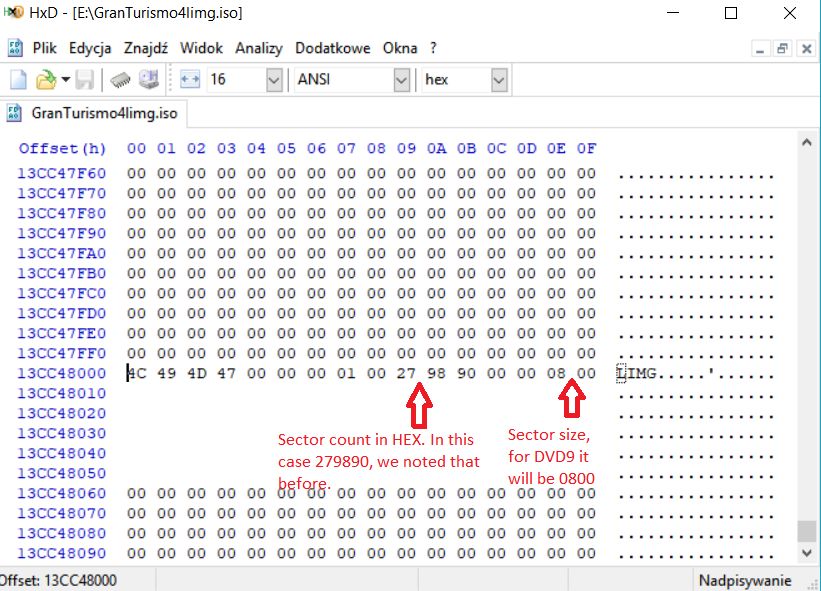Open the Analizy menu
This screenshot has width=821, height=591.
[259, 48]
